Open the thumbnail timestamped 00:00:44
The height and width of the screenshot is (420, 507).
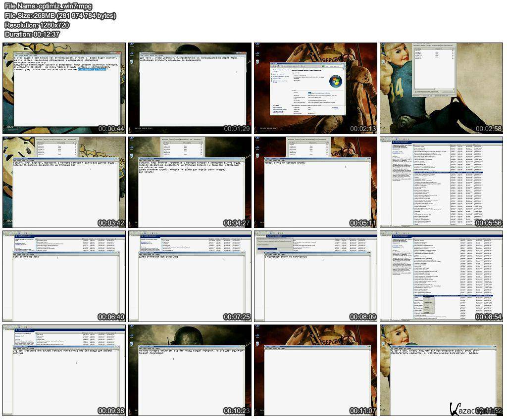[64, 88]
